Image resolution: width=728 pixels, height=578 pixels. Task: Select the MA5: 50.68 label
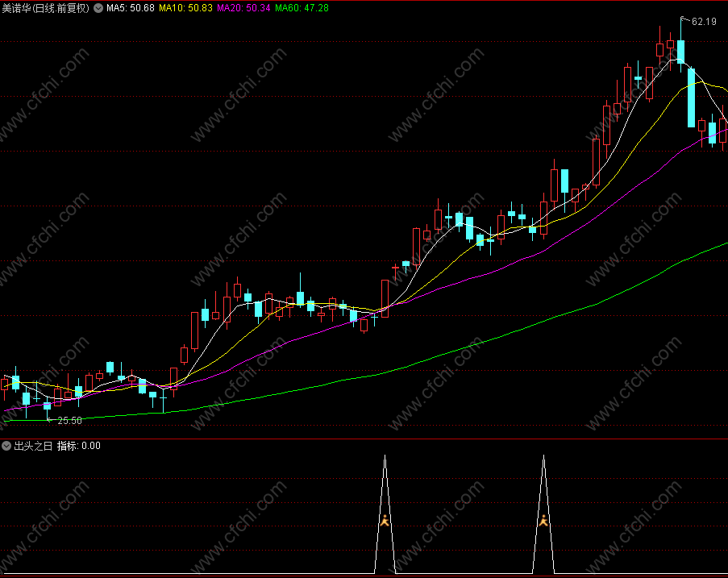(131, 8)
